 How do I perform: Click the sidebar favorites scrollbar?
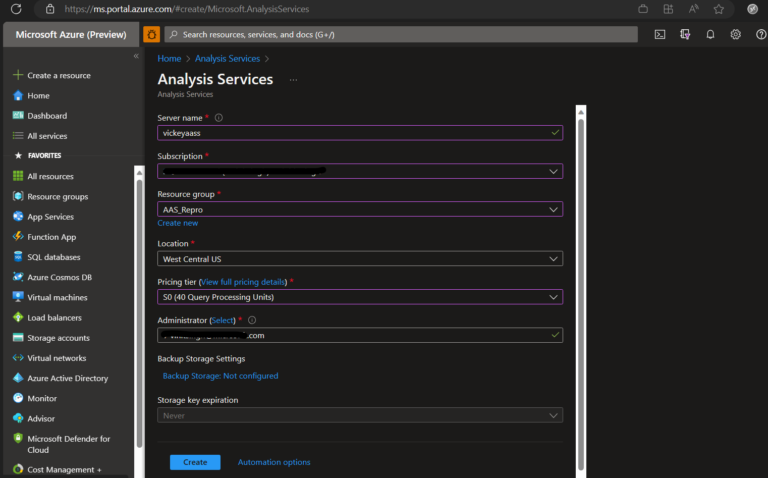coord(140,313)
